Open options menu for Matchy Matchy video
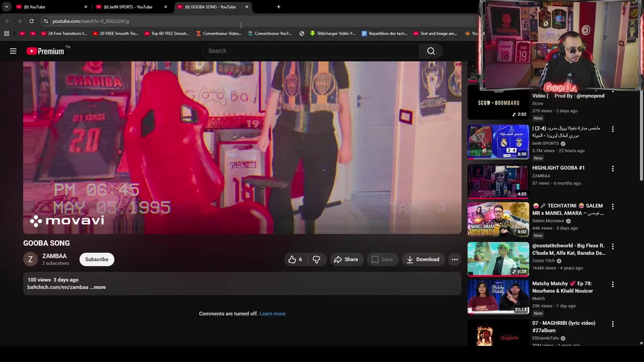Viewport: 644px width, 362px height. 613,285
